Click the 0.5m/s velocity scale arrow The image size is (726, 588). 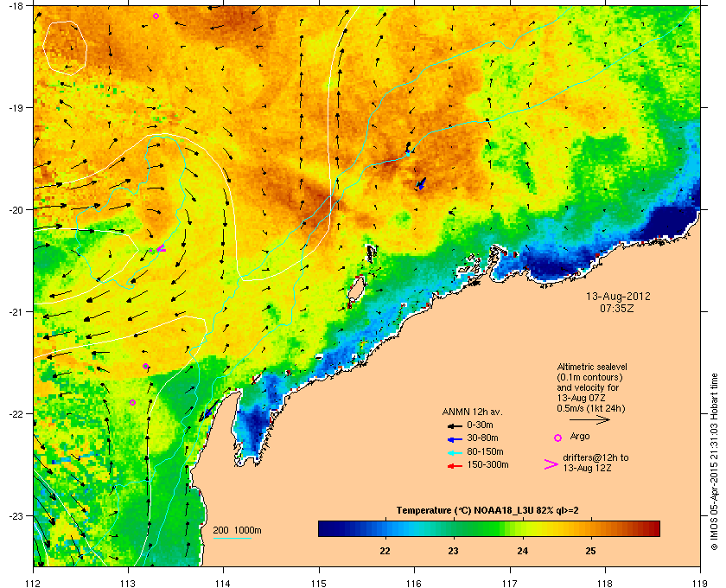(589, 420)
